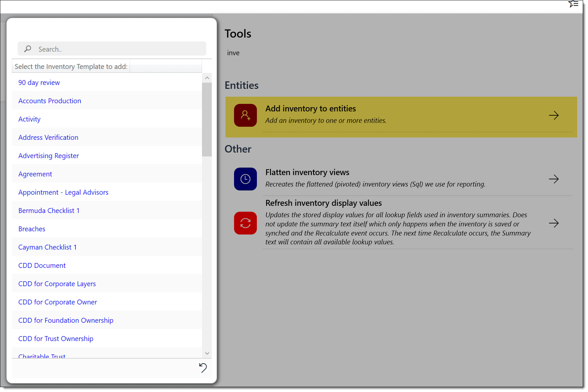Open the favorites list icon at top right

(573, 4)
